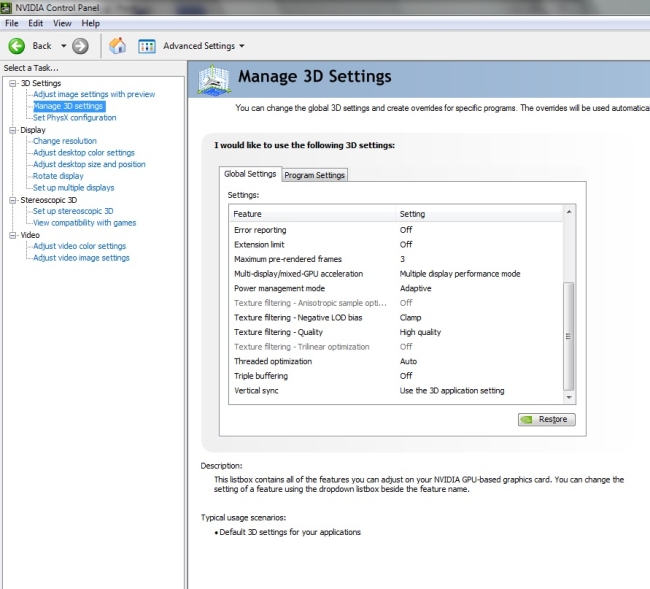Select the Vertical sync feature row

pos(257,391)
